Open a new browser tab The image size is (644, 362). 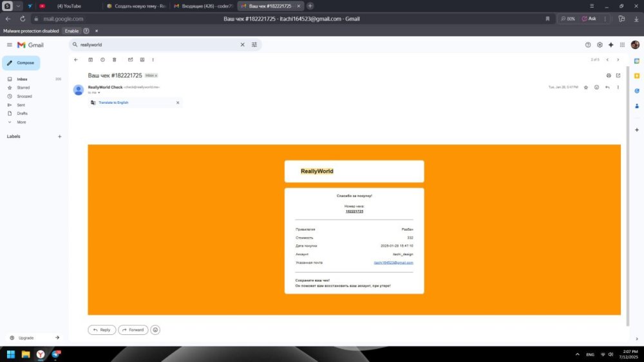[x=310, y=6]
